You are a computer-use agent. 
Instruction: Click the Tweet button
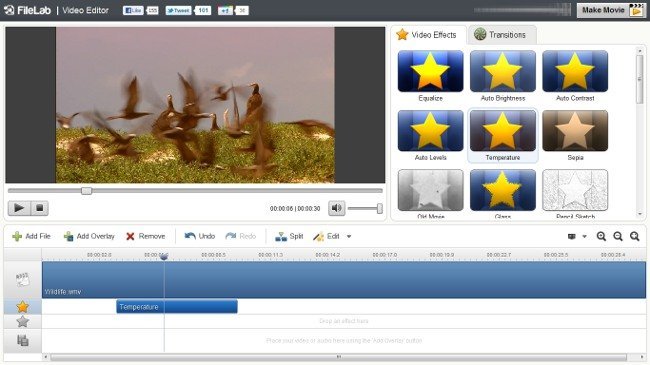[178, 10]
